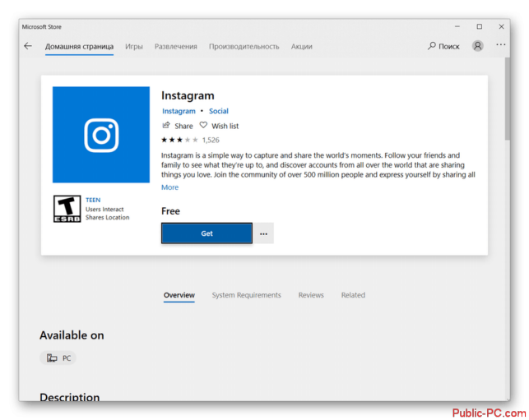
Task: Click the Free price label
Action: click(170, 211)
